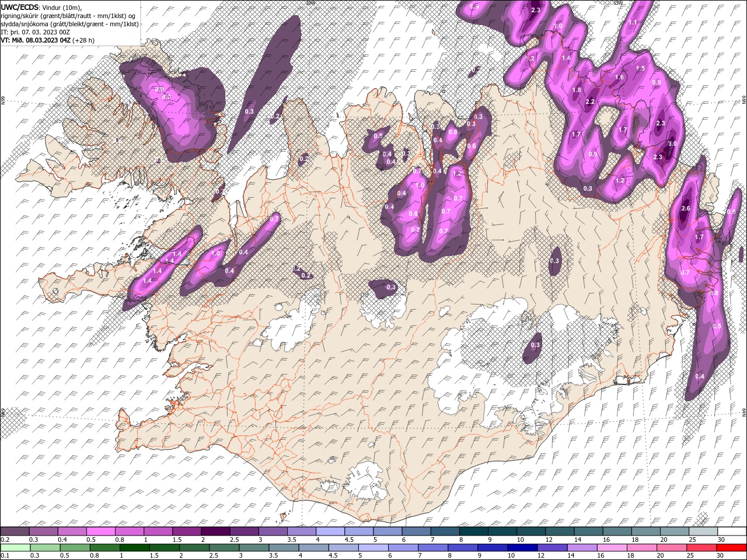Image resolution: width=747 pixels, height=560 pixels.
Task: Click the 30 label under the upper legend
Action: click(721, 540)
